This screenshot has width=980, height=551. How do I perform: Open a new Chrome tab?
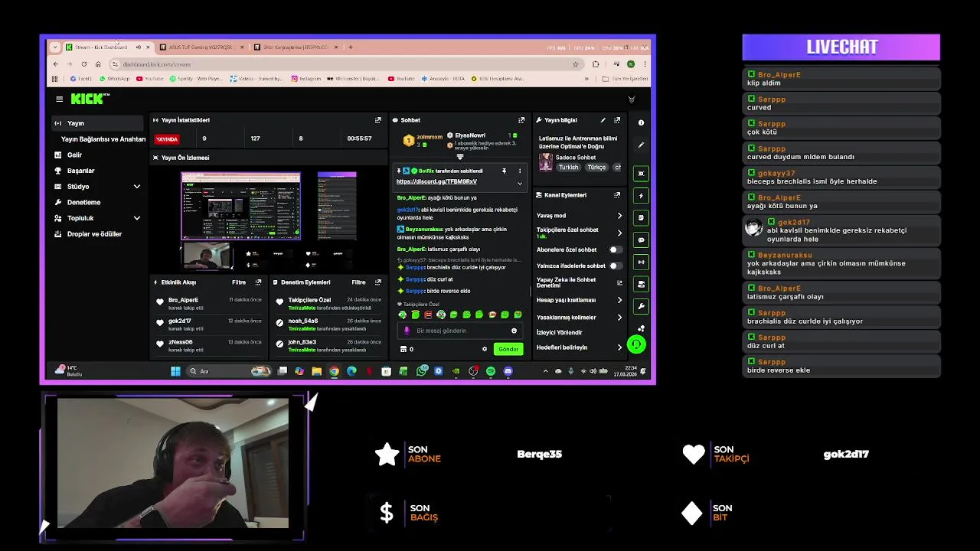(x=351, y=47)
